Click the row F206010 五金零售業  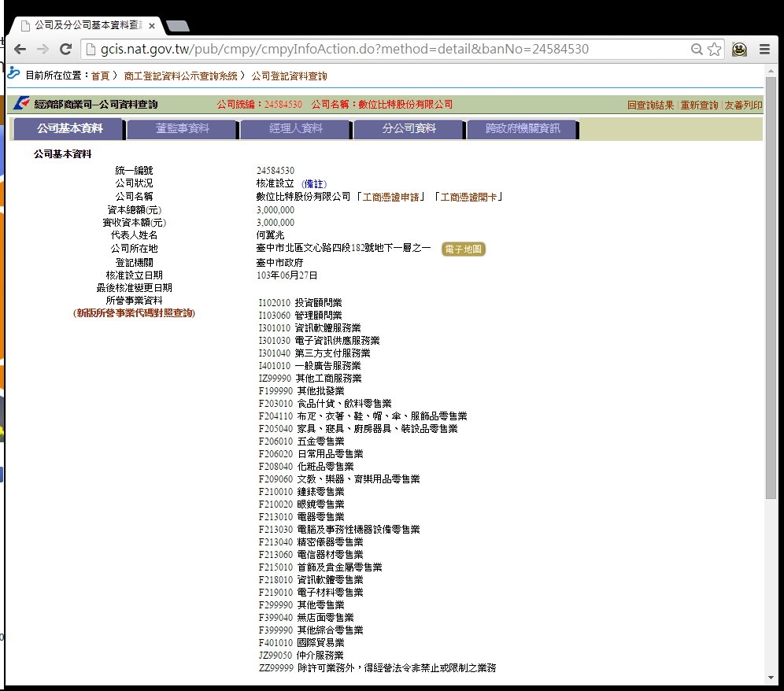point(301,441)
